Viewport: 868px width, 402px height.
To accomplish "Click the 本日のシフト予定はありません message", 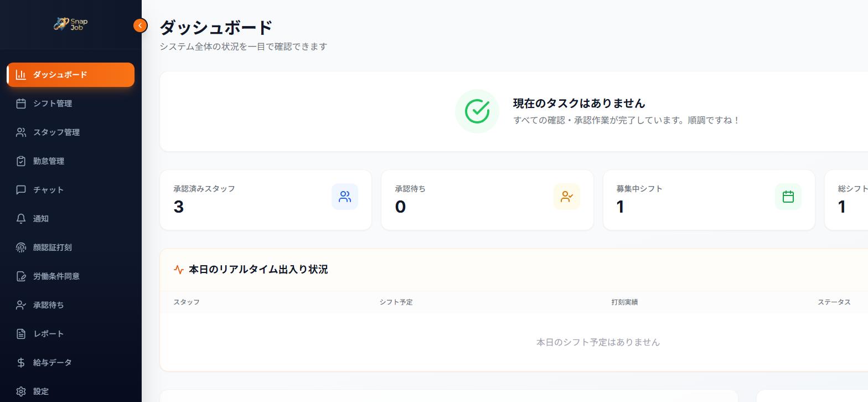I will point(598,342).
